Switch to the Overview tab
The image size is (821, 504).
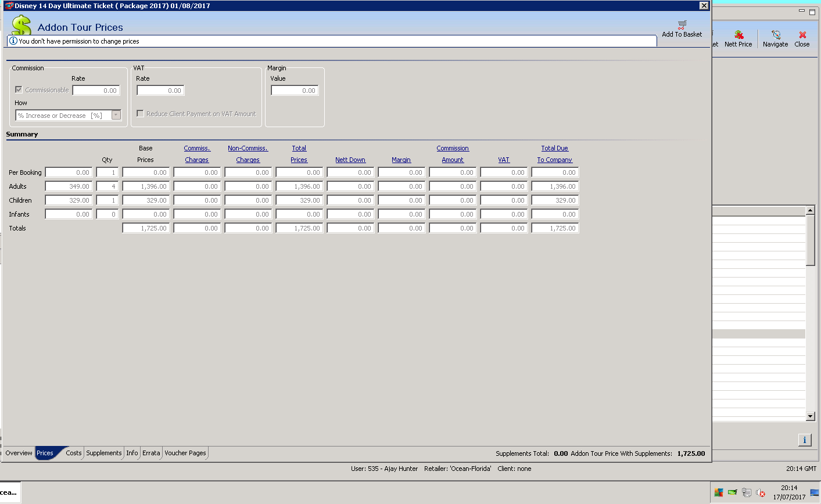(x=19, y=453)
